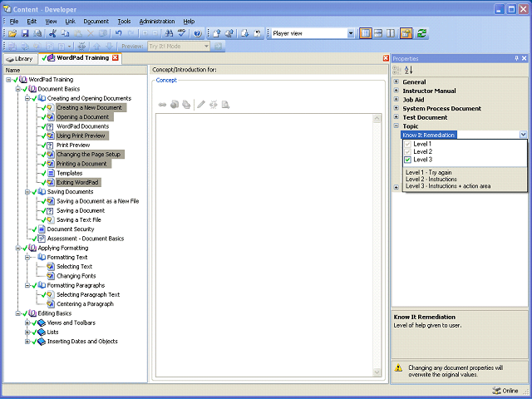The width and height of the screenshot is (532, 399).
Task: Open the Link menu
Action: (70, 22)
